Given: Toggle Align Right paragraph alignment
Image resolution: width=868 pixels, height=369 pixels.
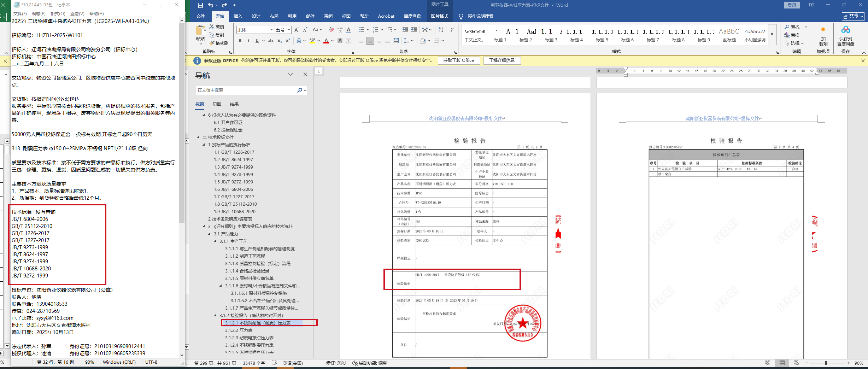Looking at the screenshot, I should coord(379,41).
